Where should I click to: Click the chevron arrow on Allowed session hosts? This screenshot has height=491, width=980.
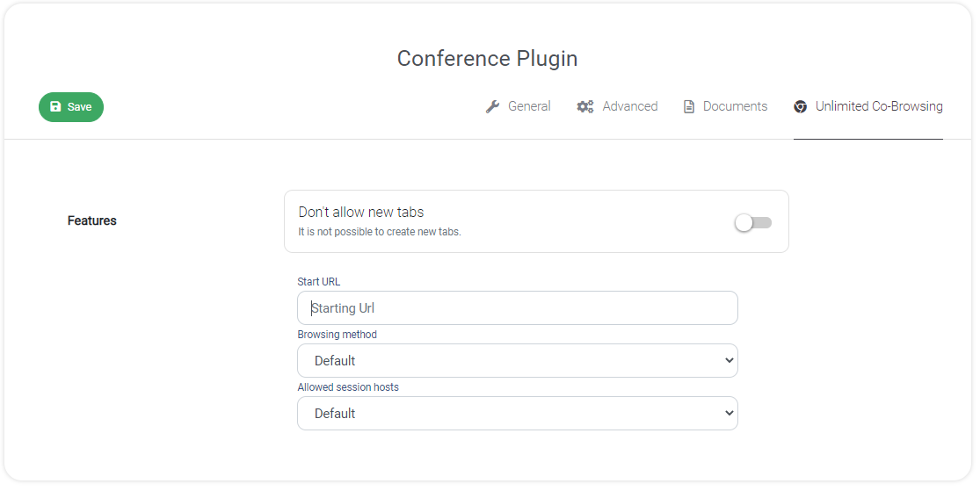click(729, 413)
